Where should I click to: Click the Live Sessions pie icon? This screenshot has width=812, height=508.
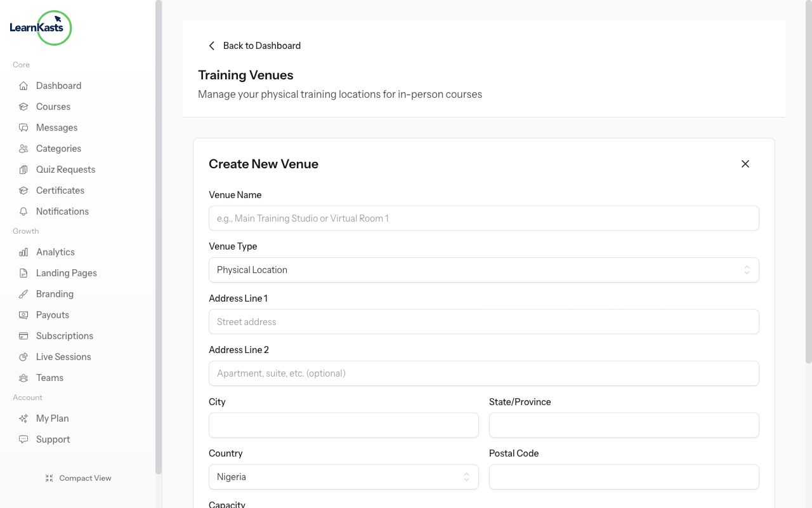pyautogui.click(x=23, y=356)
